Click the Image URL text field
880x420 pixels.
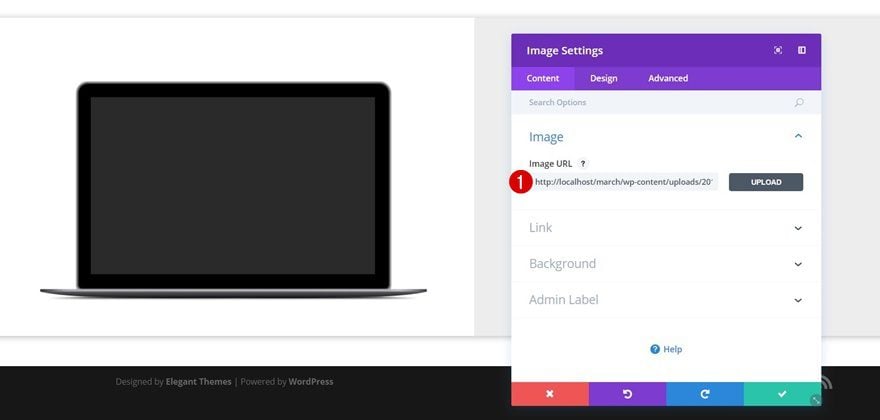tap(623, 182)
